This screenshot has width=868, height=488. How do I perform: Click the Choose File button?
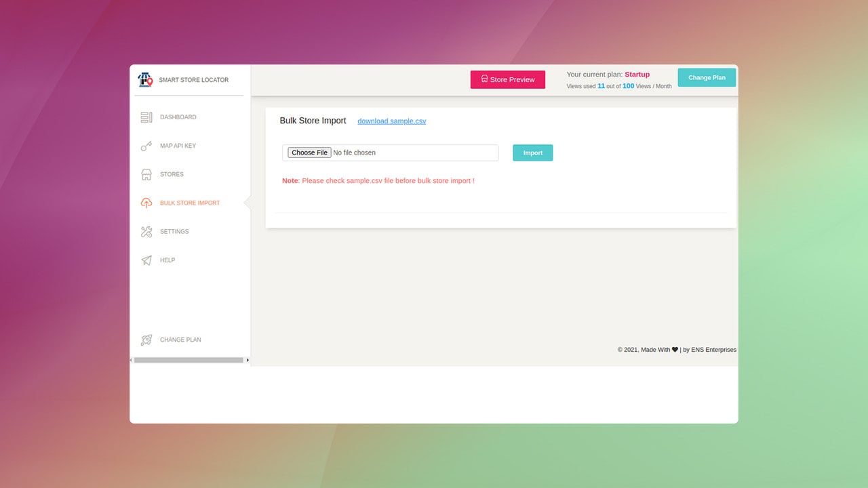pos(309,152)
